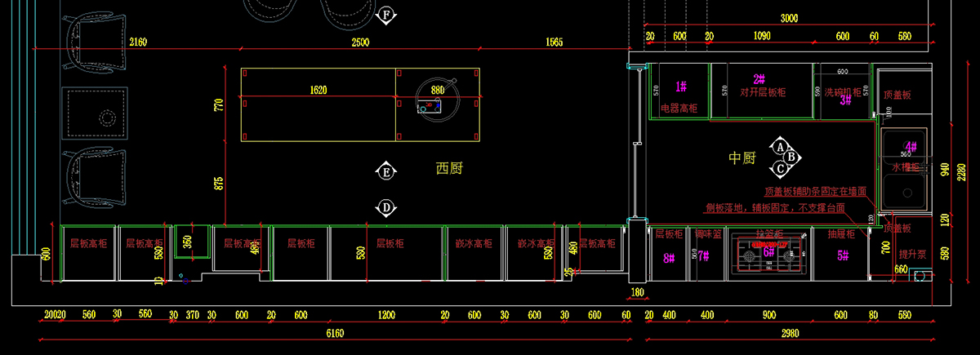Select the 中厨 room label
Screen dimensions: 980x355
tap(743, 157)
